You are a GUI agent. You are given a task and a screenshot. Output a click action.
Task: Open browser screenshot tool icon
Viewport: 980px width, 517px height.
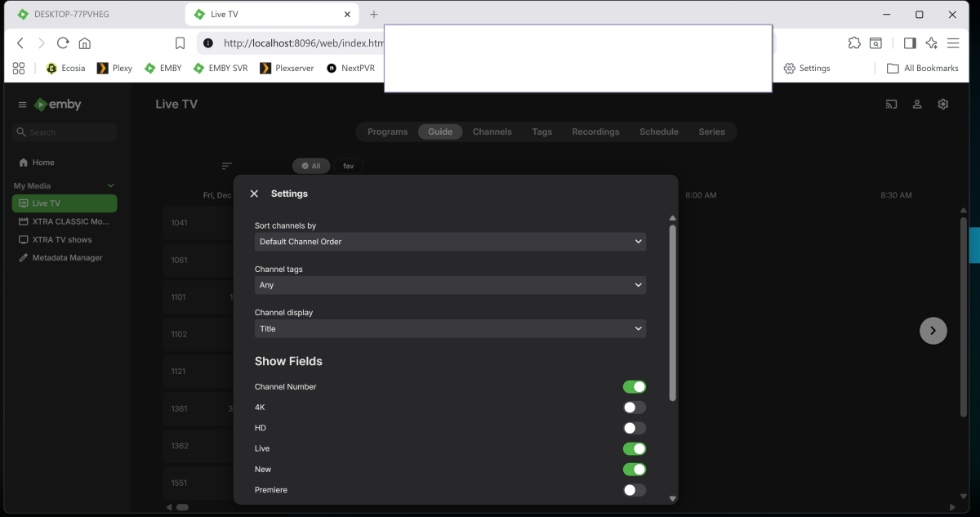point(875,43)
